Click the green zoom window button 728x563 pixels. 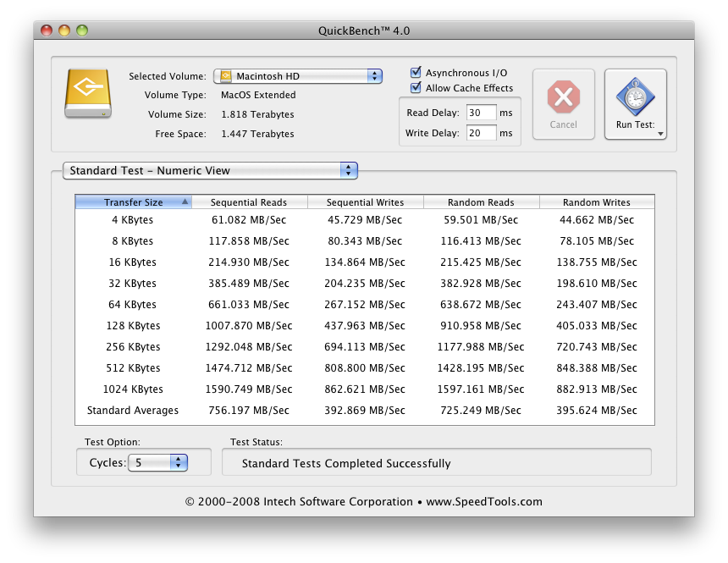tap(82, 30)
